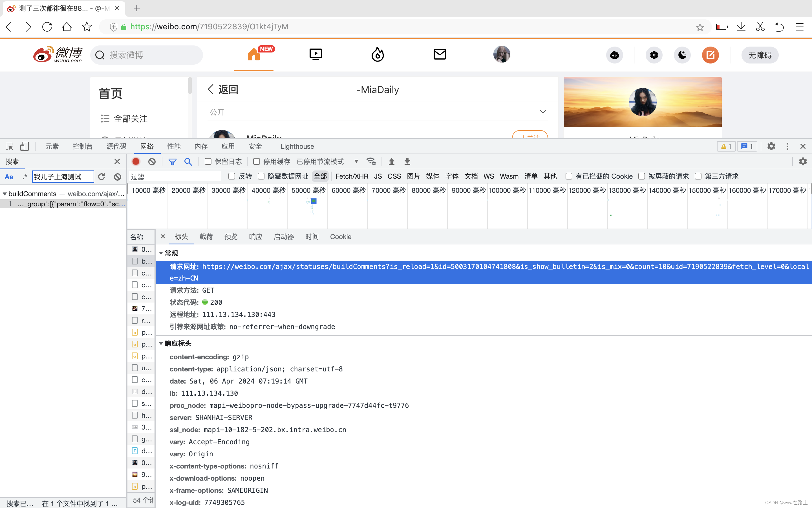Image resolution: width=812 pixels, height=508 pixels.
Task: Open Weibo game controller icon
Action: tap(614, 55)
